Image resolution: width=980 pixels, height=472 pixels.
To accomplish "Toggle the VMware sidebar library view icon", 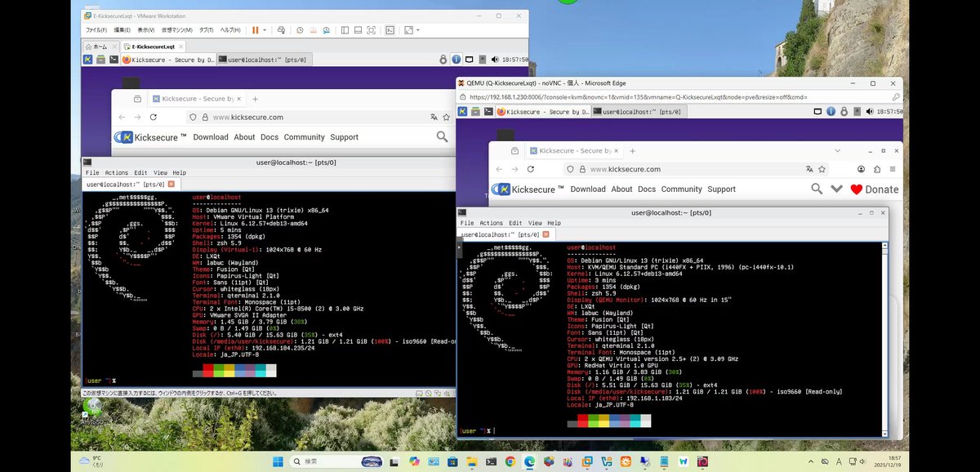I will click(345, 30).
